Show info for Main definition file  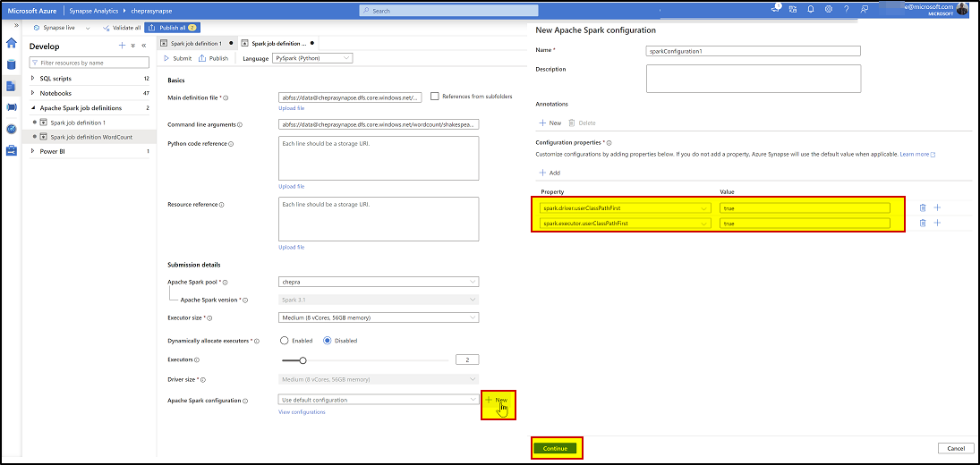(x=226, y=98)
